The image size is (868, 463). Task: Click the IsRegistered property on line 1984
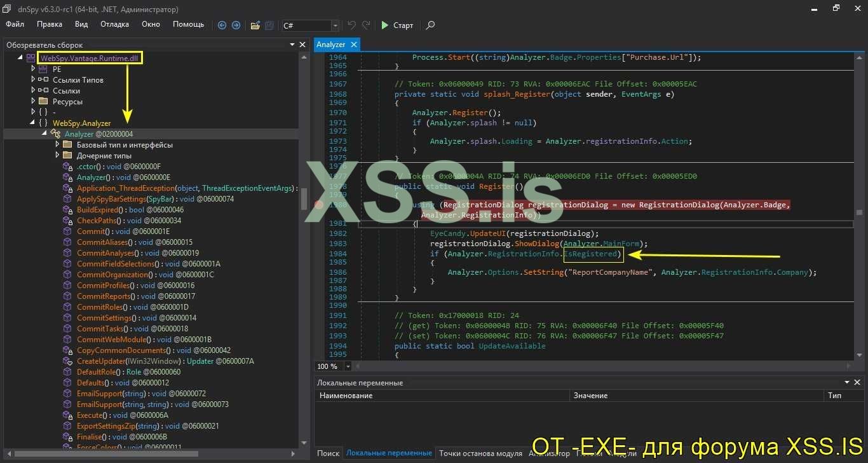coord(590,254)
